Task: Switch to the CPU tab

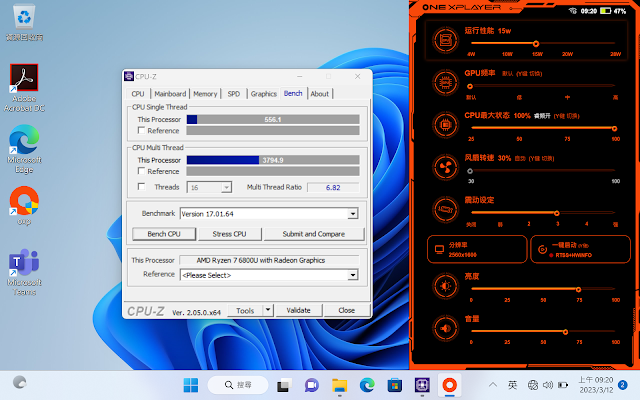Action: pyautogui.click(x=138, y=94)
